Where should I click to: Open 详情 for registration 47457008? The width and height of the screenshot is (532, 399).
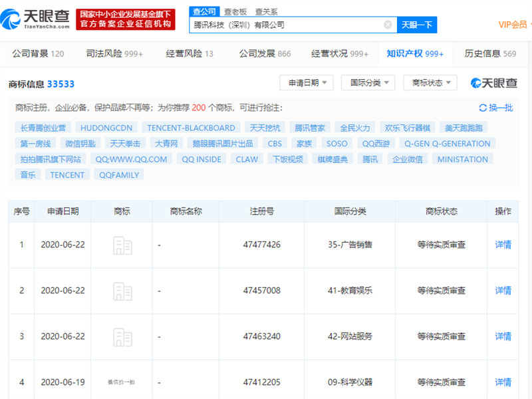[503, 291]
